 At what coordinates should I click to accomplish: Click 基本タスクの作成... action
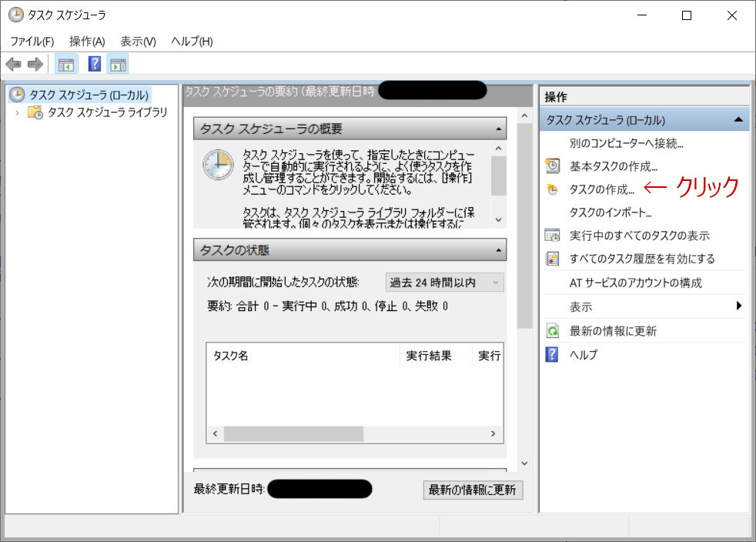[614, 166]
